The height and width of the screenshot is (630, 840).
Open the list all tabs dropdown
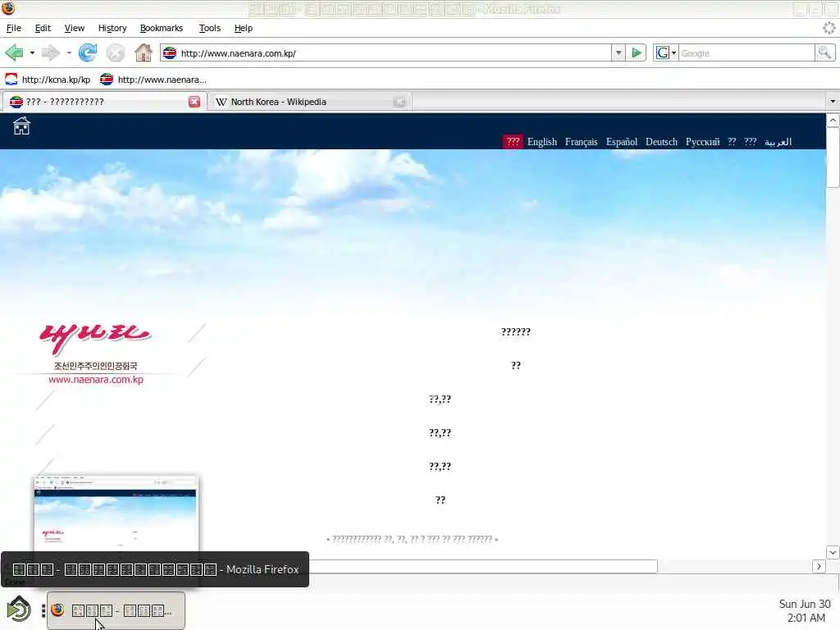tap(832, 101)
